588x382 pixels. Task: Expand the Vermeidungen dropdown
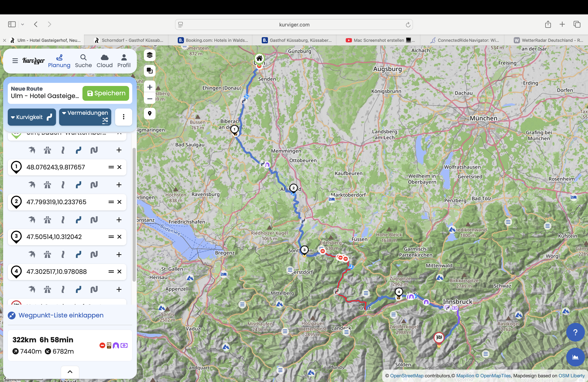[85, 117]
